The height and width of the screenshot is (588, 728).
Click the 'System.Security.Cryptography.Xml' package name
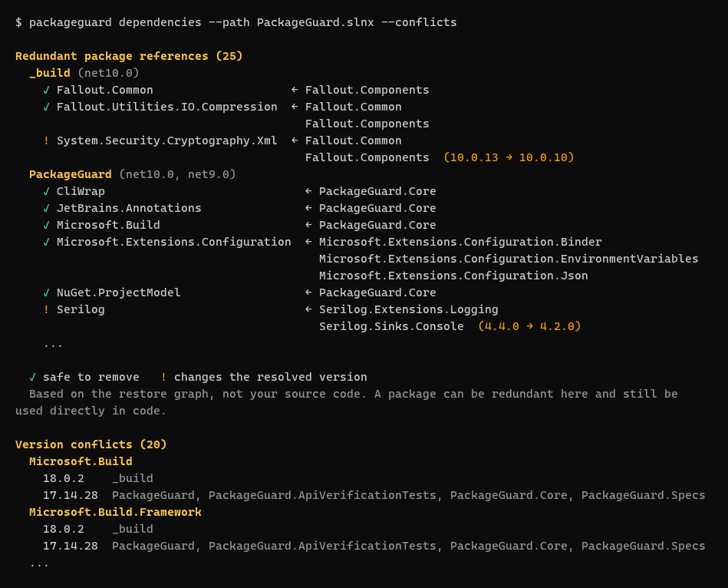pos(167,140)
